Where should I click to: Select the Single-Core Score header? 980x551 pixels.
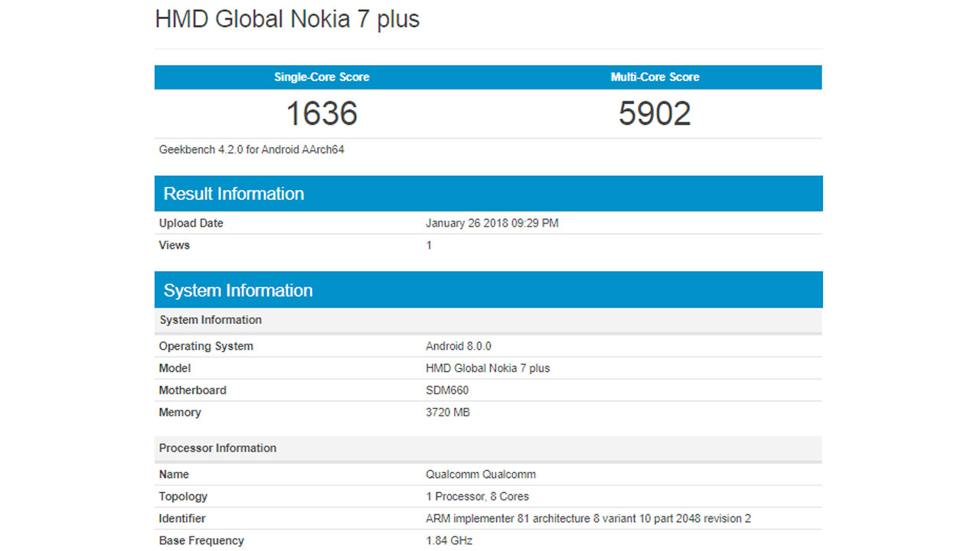322,77
